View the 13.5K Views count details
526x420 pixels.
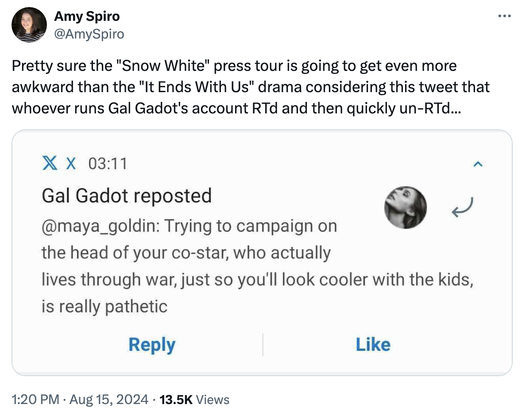[194, 400]
